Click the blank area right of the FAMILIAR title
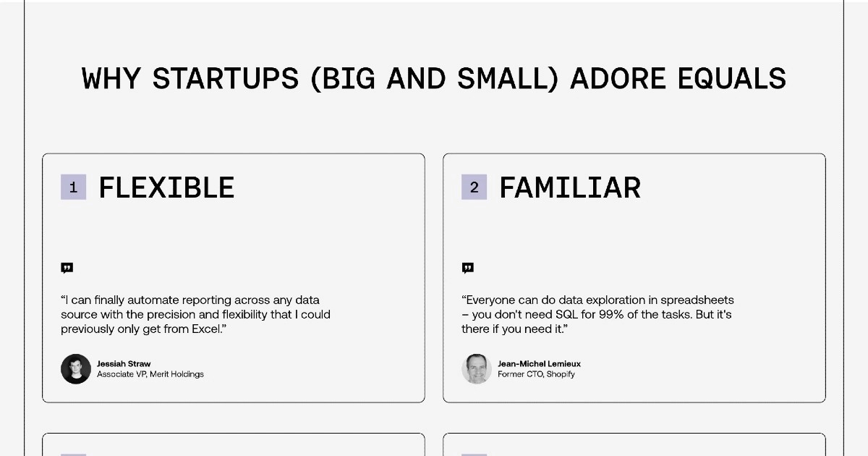Viewport: 868px width, 456px height. point(731,187)
